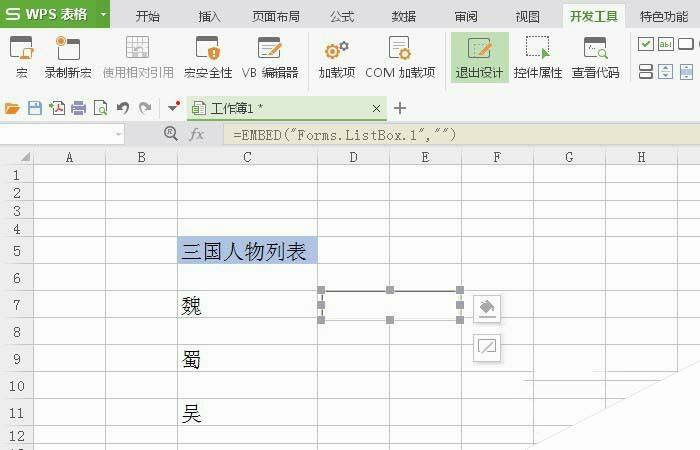This screenshot has height=450, width=700.
Task: Insert a command button control
Action: pos(686,44)
